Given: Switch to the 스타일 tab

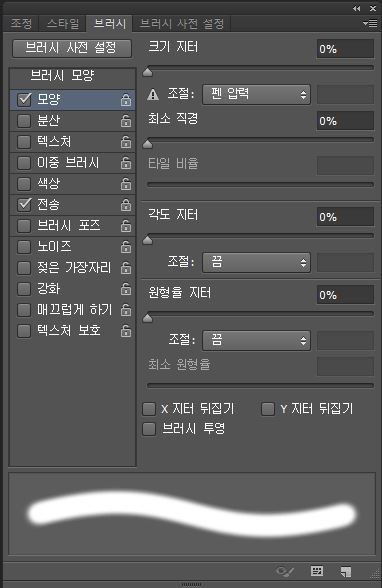Looking at the screenshot, I should pos(63,24).
